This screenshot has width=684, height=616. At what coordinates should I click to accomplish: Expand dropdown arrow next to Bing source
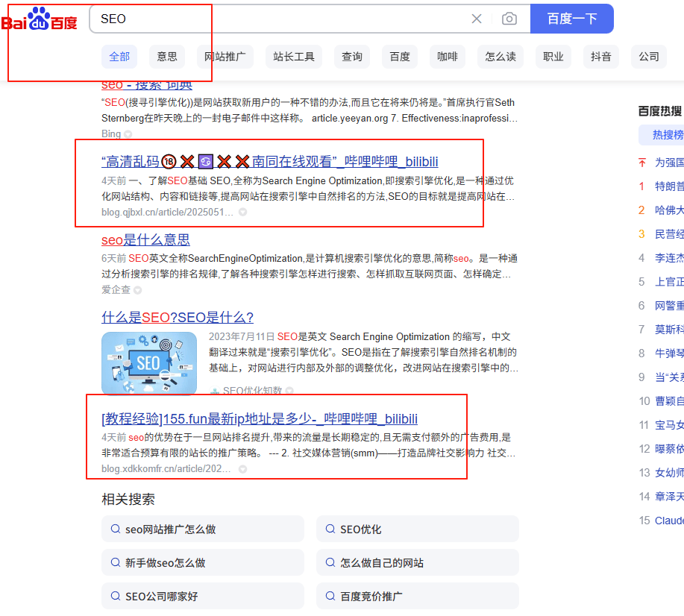pos(128,134)
